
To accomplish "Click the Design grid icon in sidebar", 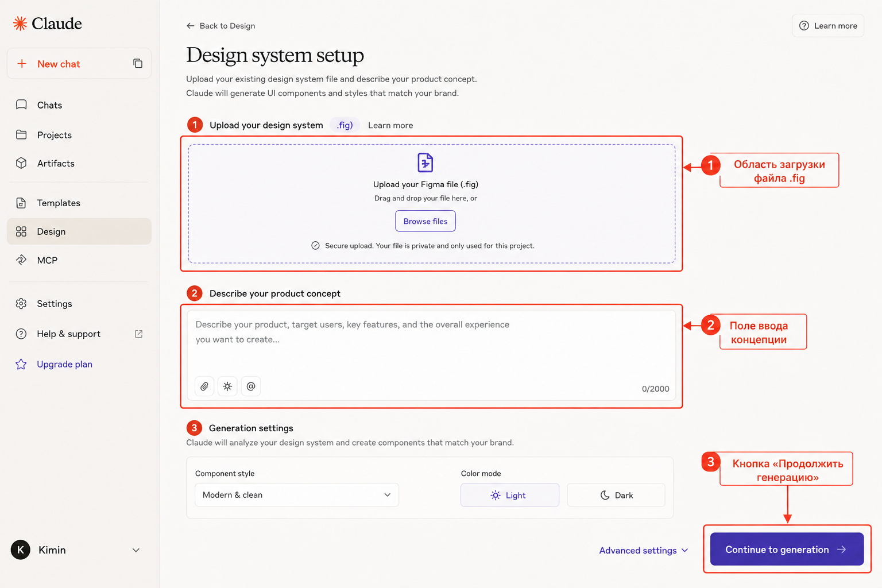I will pos(21,231).
